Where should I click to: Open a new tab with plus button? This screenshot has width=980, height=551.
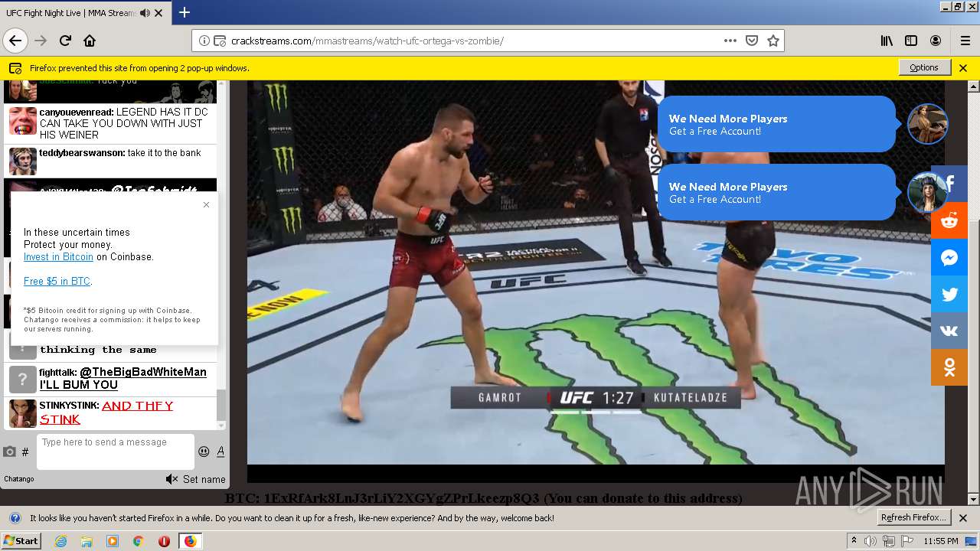(185, 12)
